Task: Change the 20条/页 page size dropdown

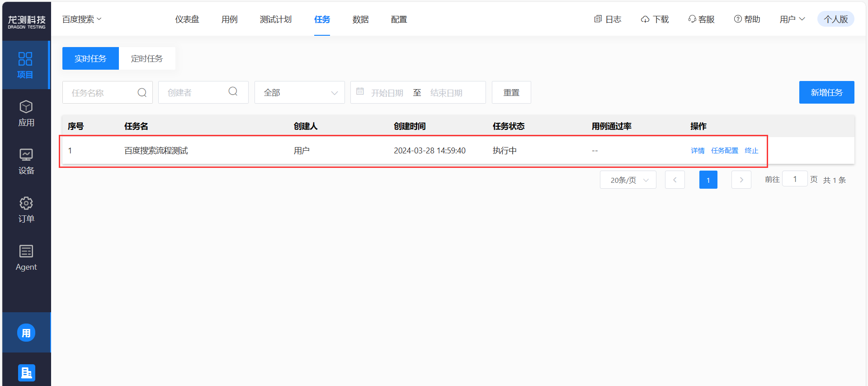Action: click(x=628, y=180)
